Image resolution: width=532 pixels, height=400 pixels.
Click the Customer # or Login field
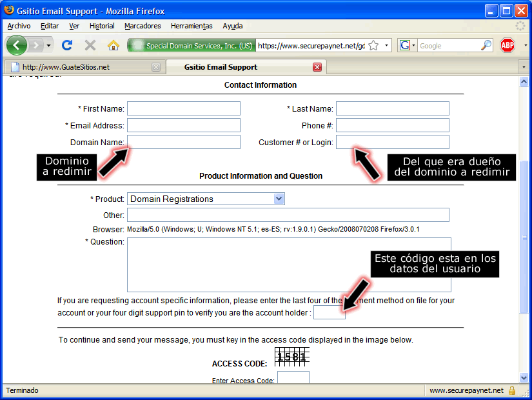pos(393,142)
